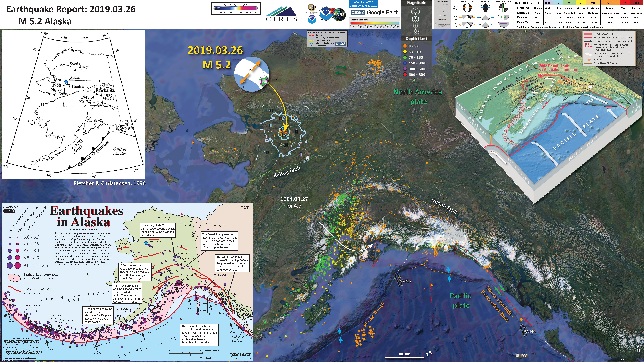Click the Depth to Slab color bar

click(x=374, y=23)
